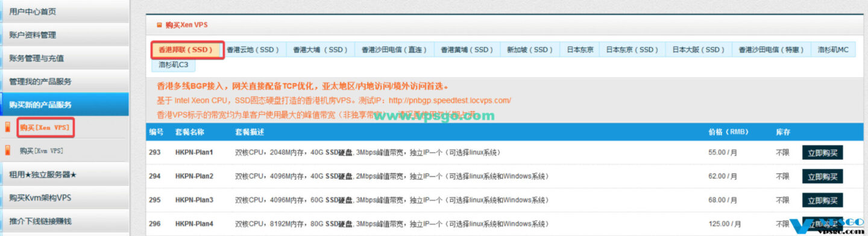Click plan number 296
The height and width of the screenshot is (236, 868).
[x=155, y=223]
